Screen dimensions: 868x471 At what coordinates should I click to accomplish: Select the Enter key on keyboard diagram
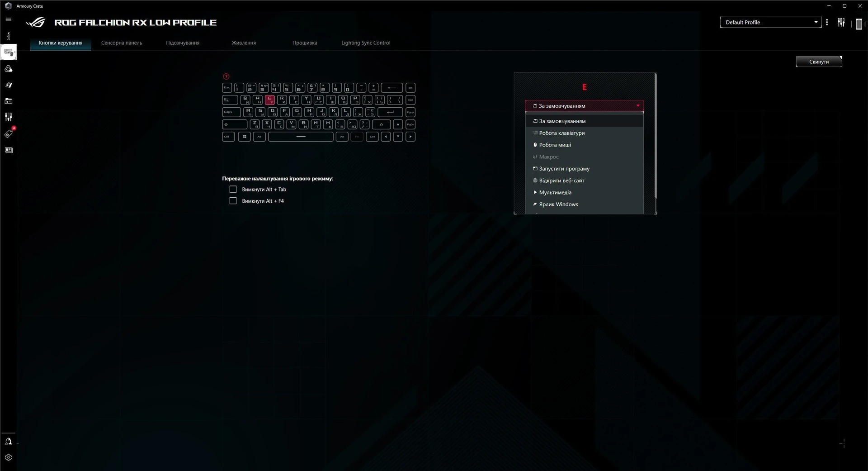tap(390, 112)
